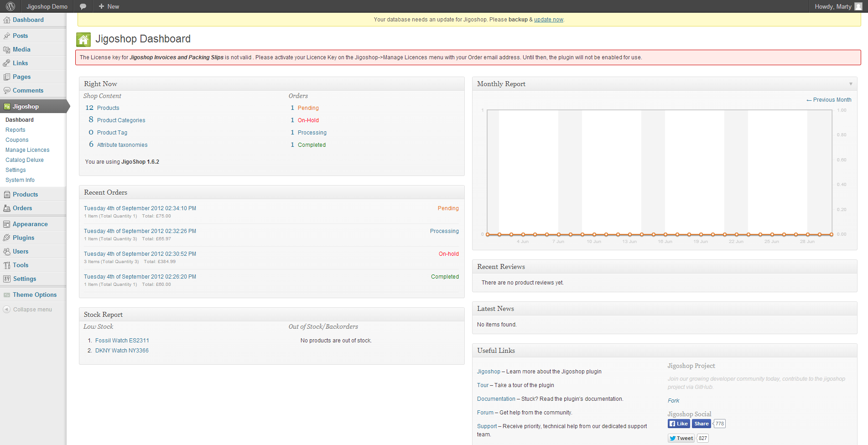
Task: Collapse the Monthly Report panel arrow
Action: click(851, 84)
